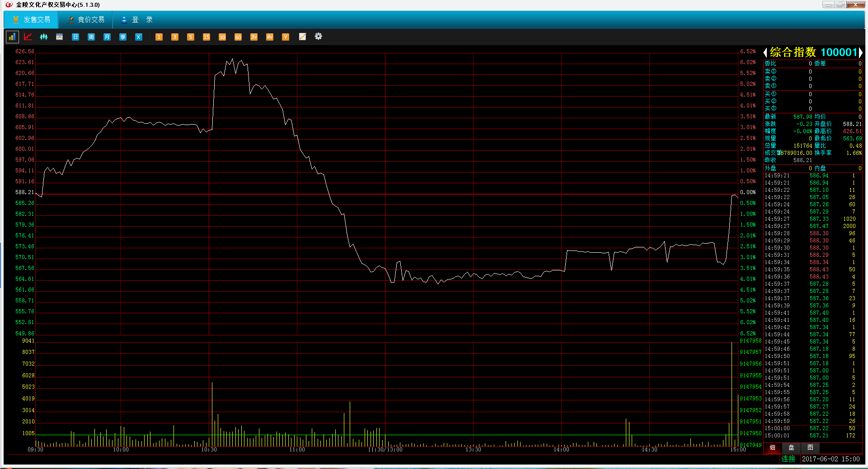The height and width of the screenshot is (469, 868).
Task: Click the 2017-06-02 15:00 timestamp
Action: click(831, 459)
